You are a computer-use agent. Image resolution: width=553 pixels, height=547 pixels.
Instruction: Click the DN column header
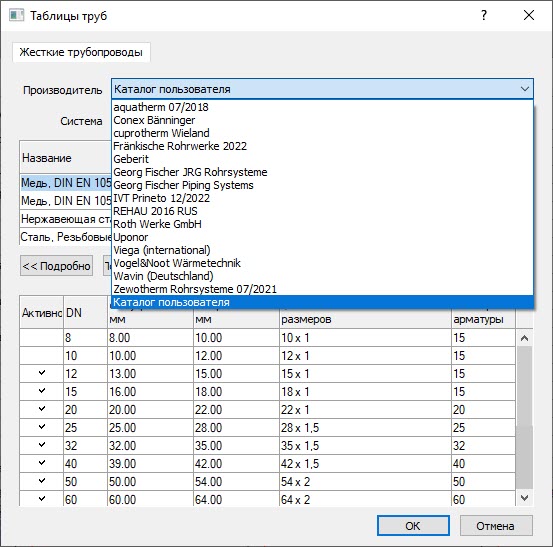point(85,312)
